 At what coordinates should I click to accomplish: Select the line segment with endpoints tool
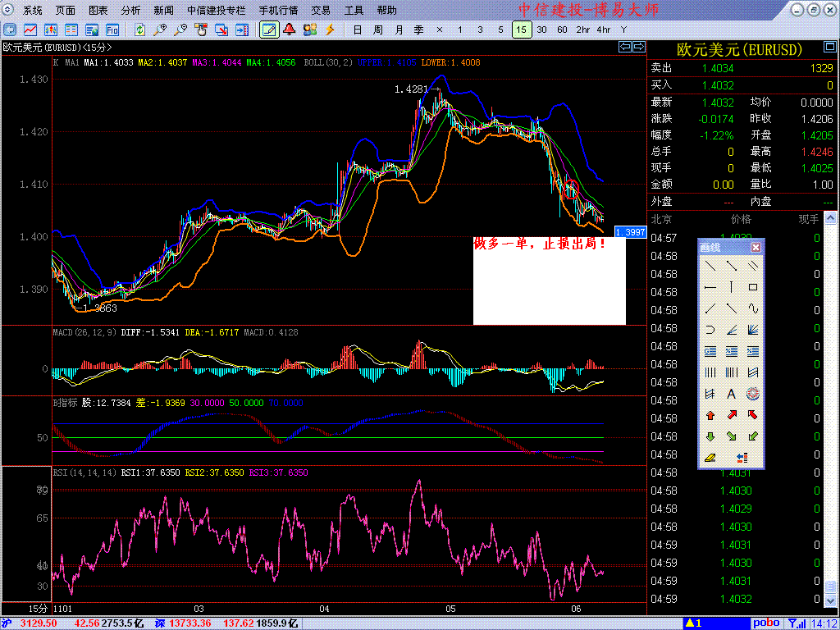click(x=731, y=265)
